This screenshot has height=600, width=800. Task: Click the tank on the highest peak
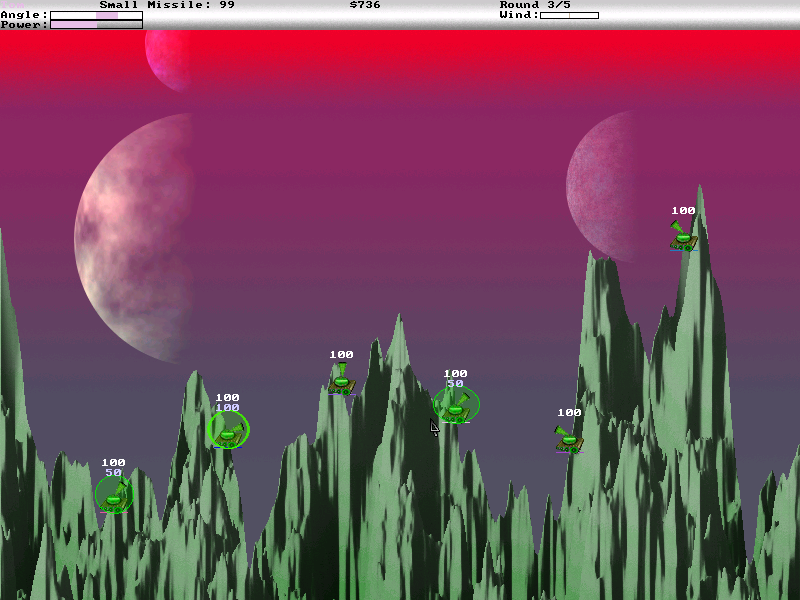(683, 237)
